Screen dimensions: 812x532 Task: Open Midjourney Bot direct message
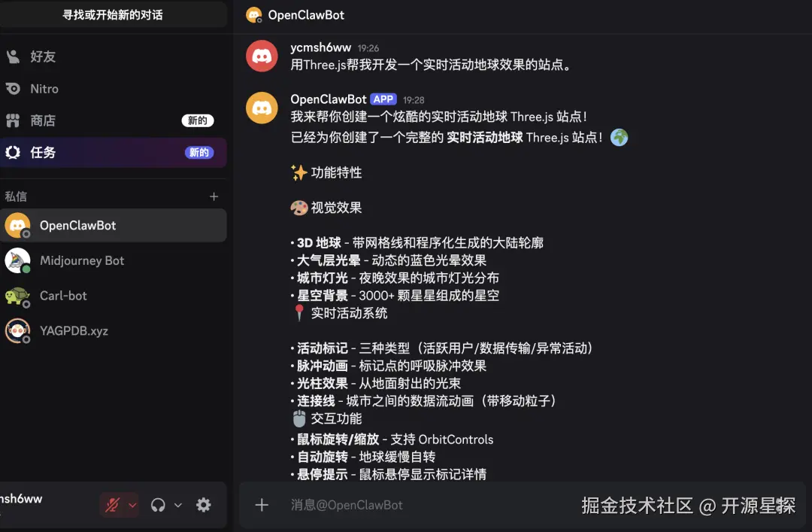113,261
